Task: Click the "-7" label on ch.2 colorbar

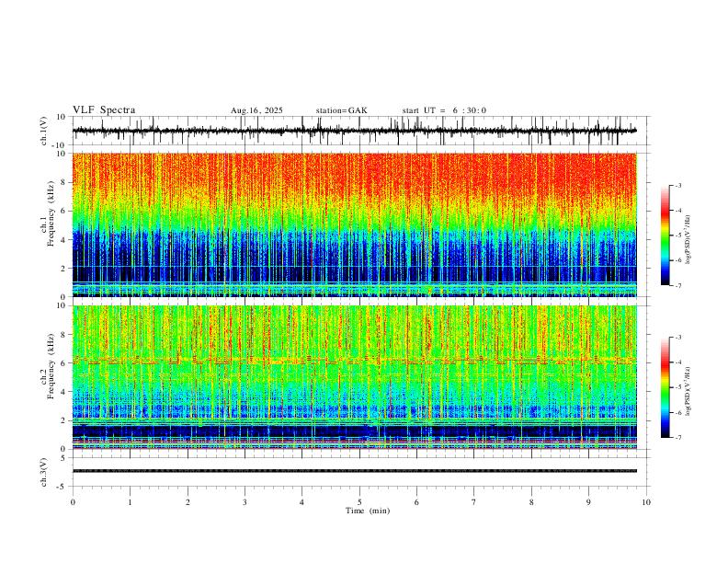Action: point(677,438)
